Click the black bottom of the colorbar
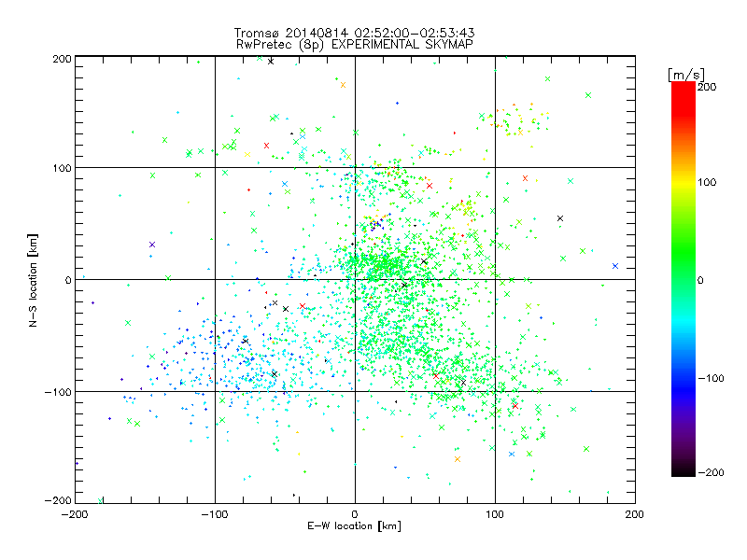This screenshot has height=560, width=747. tap(684, 470)
